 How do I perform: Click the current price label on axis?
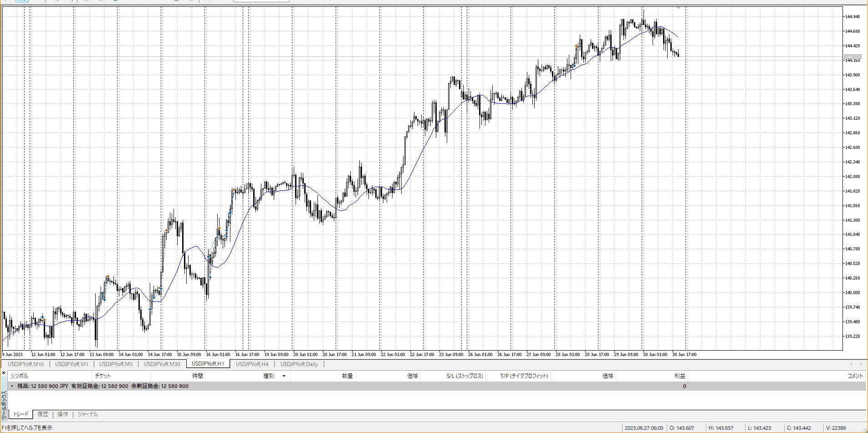pos(852,57)
